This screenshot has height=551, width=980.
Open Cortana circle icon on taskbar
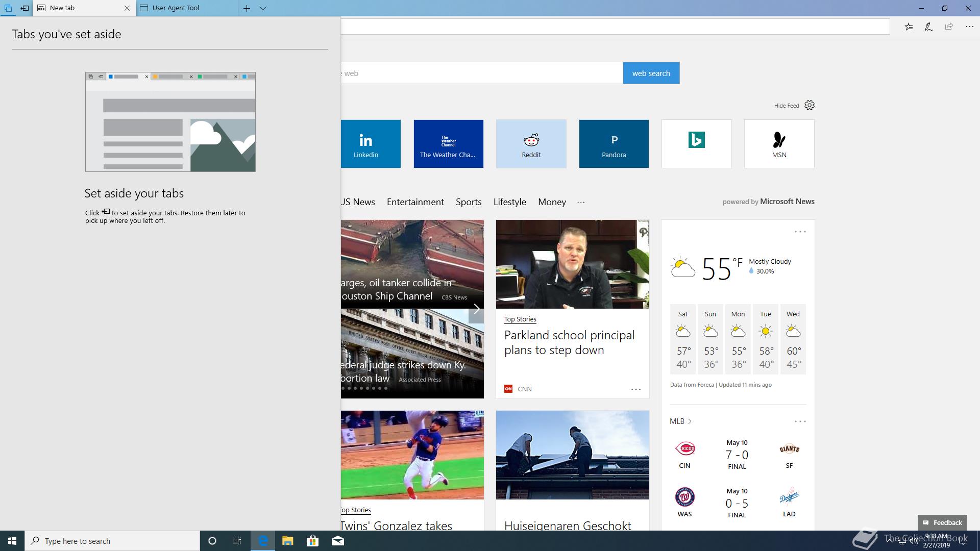click(x=212, y=541)
